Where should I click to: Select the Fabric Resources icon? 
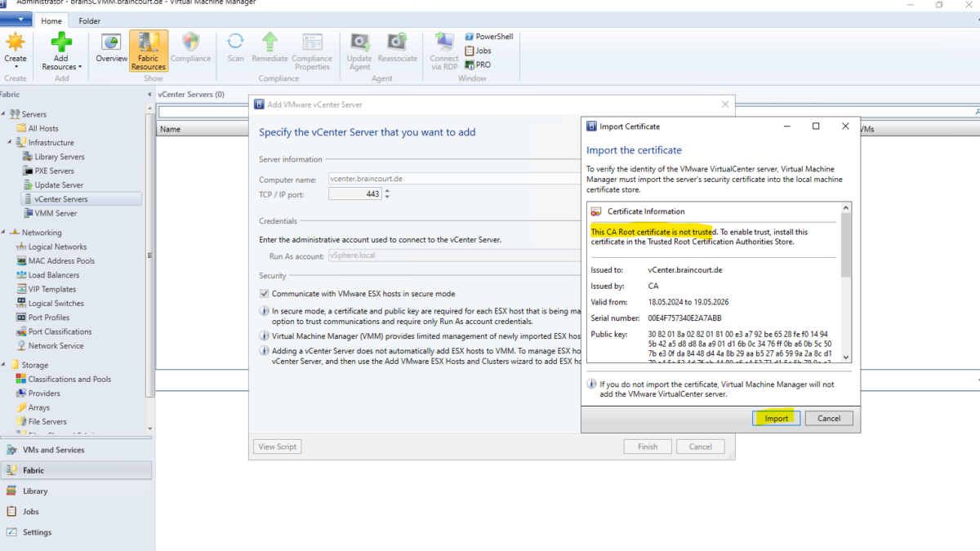148,49
